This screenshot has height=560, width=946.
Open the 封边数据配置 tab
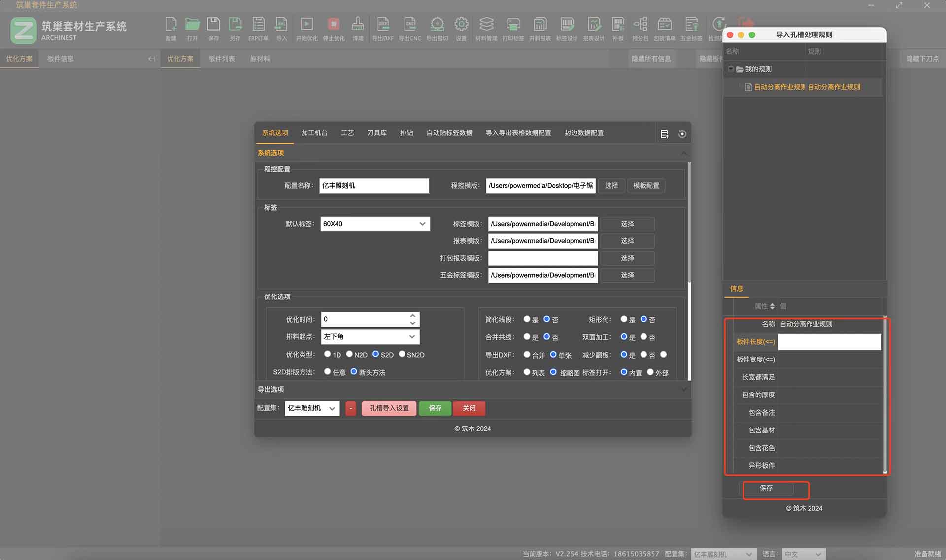584,133
